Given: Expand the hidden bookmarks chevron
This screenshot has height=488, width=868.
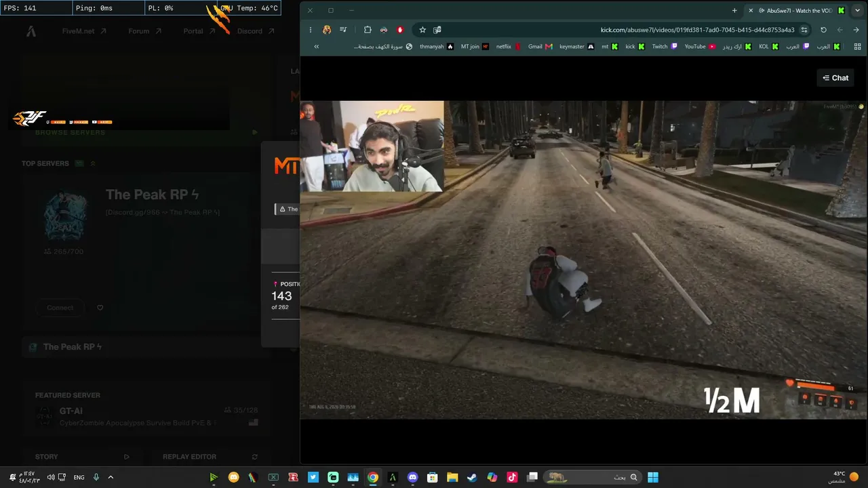Looking at the screenshot, I should (316, 47).
